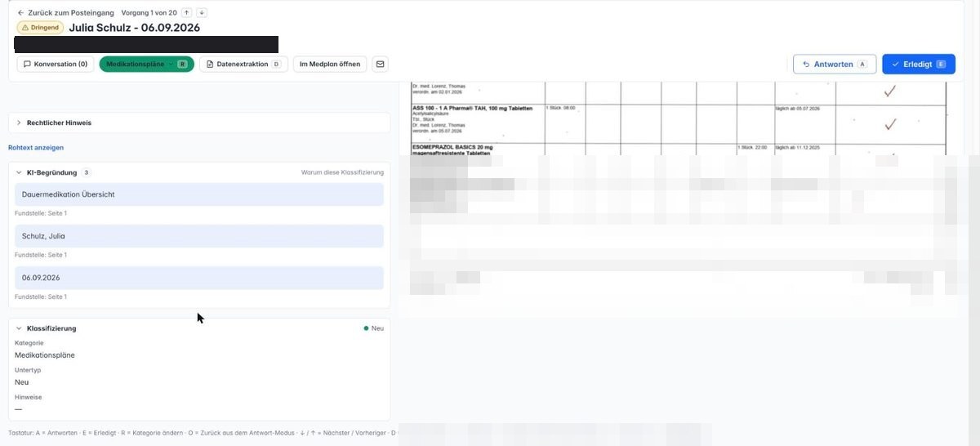Click ESOMEPRAZOL BASICS 20 mg row

[678, 149]
